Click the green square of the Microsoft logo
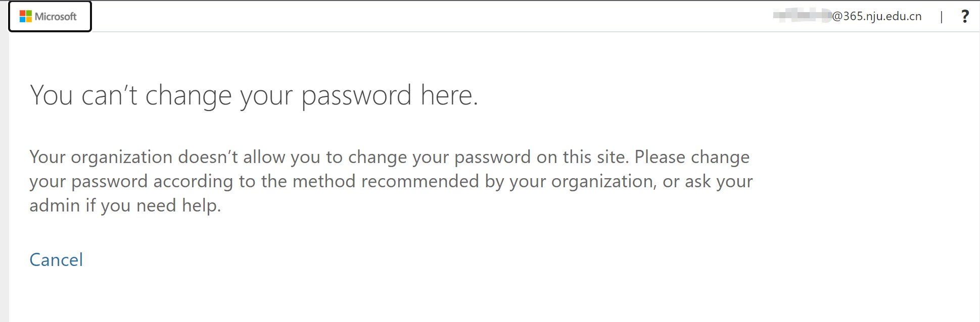Image resolution: width=980 pixels, height=322 pixels. point(29,13)
